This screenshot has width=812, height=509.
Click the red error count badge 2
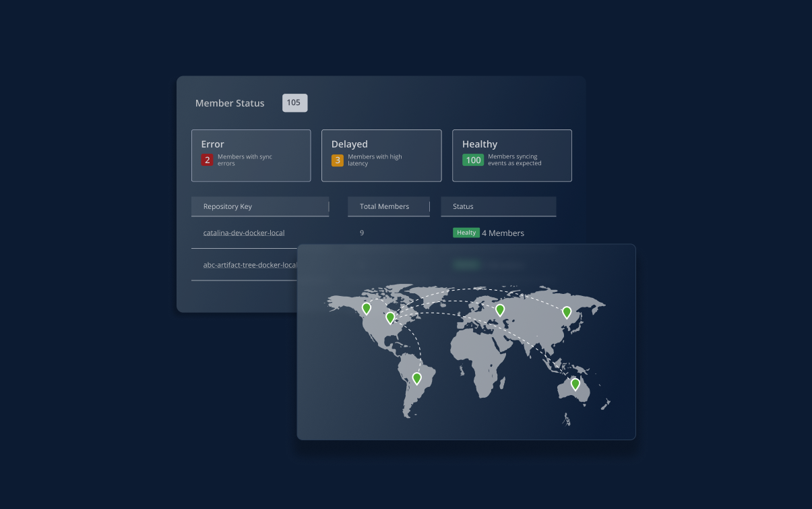[207, 160]
